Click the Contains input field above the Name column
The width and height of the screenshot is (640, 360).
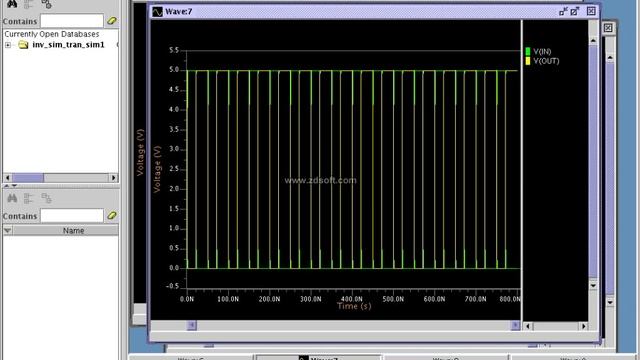click(72, 216)
